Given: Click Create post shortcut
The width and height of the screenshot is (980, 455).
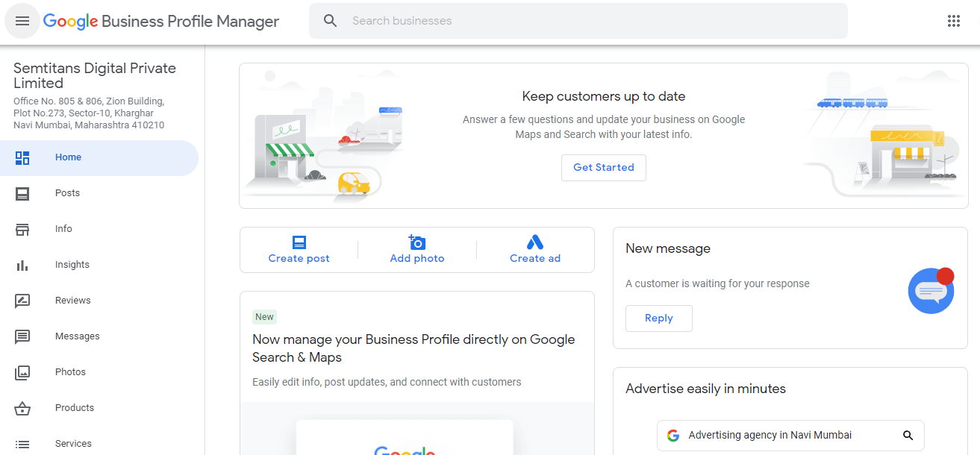Looking at the screenshot, I should click(x=299, y=250).
